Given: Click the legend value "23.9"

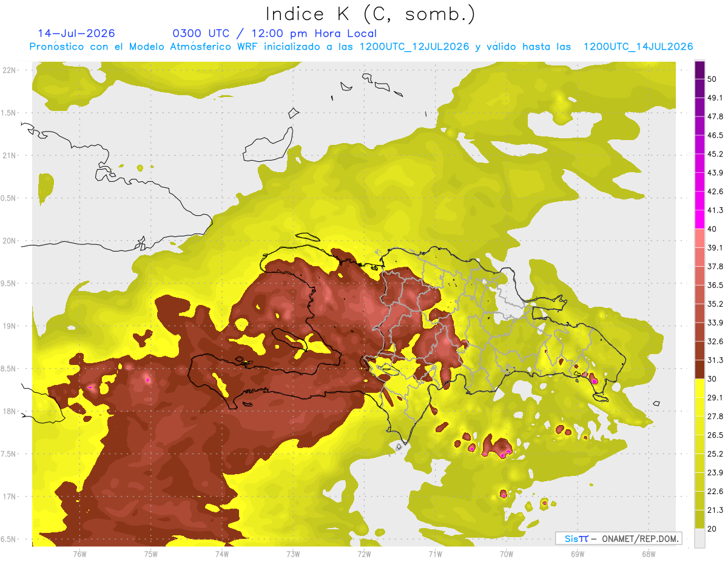Looking at the screenshot, I should click(715, 473).
